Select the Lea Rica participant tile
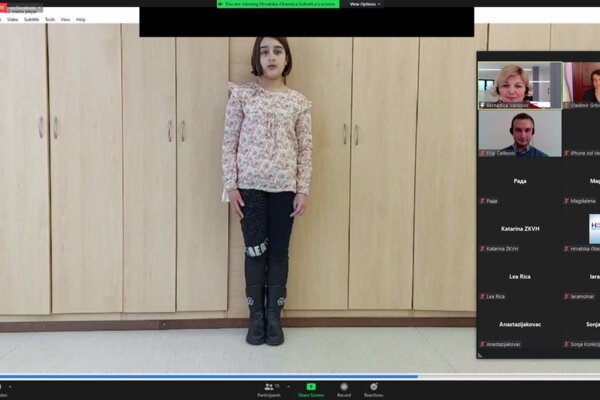Image resolution: width=600 pixels, height=400 pixels. (518, 277)
